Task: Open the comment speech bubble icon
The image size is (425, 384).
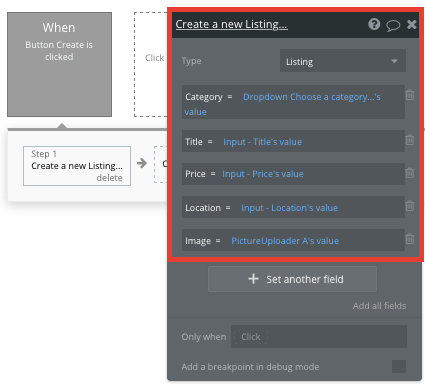Action: pyautogui.click(x=393, y=25)
